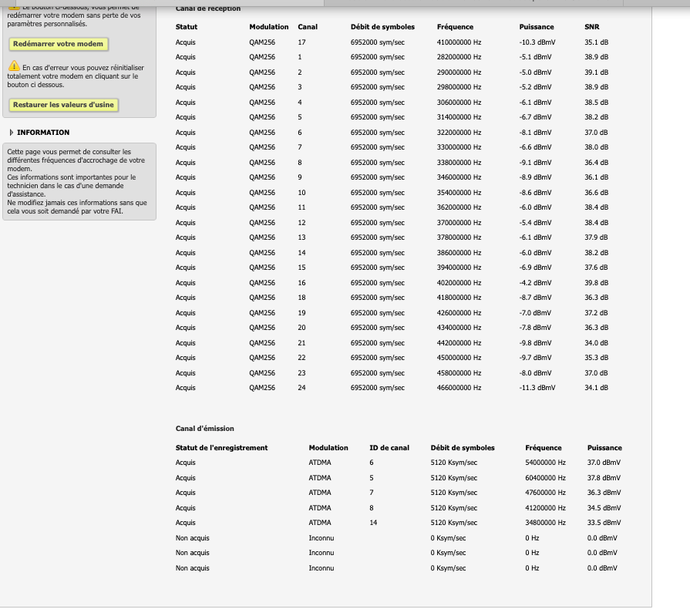Click the Fréquence header in reception table
This screenshot has width=690, height=616.
coord(455,27)
